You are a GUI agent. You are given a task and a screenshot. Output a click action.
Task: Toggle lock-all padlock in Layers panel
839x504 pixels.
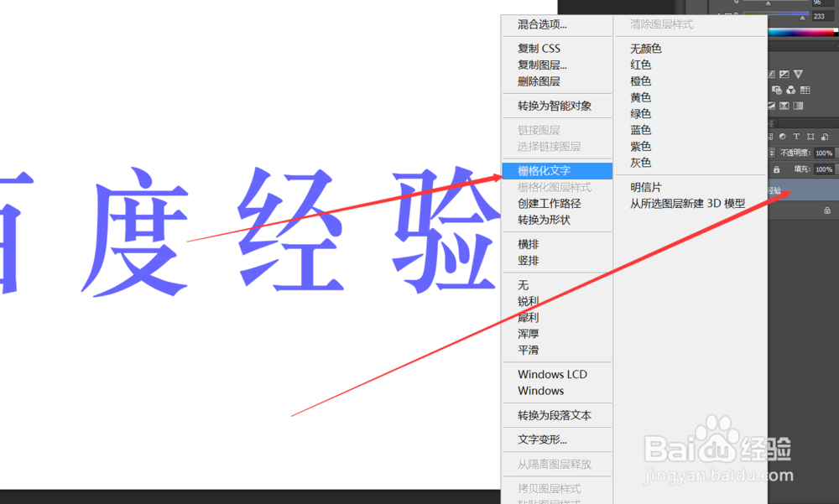click(776, 169)
